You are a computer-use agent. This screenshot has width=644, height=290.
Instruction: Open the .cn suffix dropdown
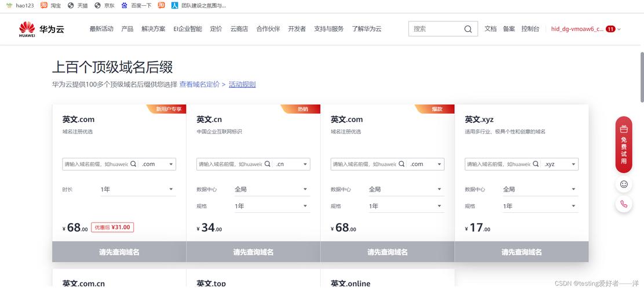[x=292, y=164]
